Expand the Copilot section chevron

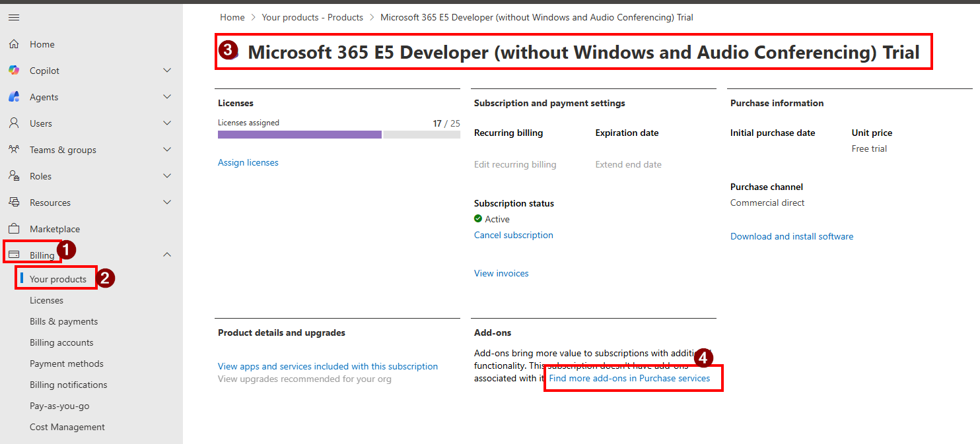click(167, 71)
